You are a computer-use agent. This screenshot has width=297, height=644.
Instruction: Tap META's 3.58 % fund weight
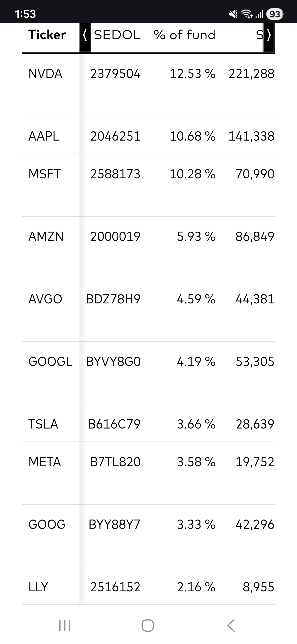pyautogui.click(x=196, y=462)
